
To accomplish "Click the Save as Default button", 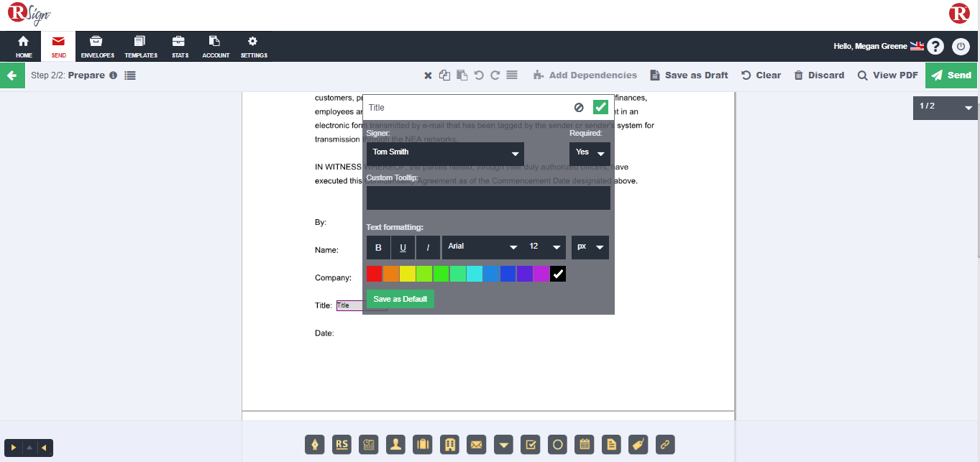I will [x=400, y=299].
